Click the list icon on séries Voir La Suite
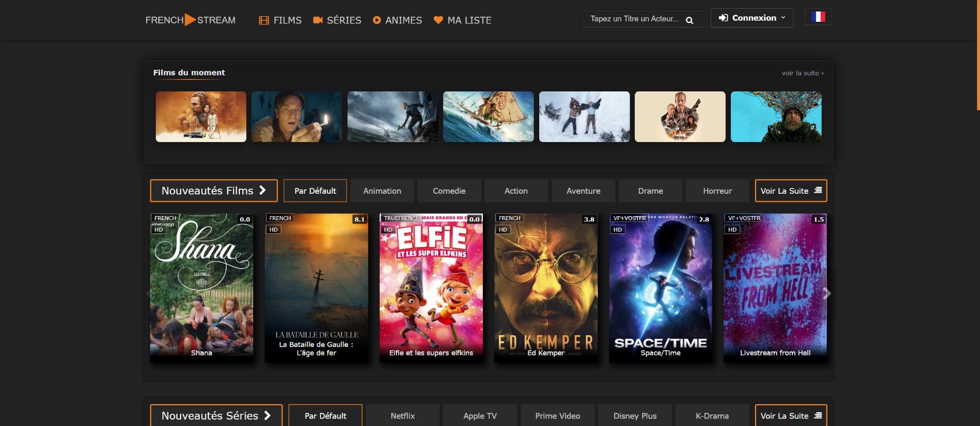The width and height of the screenshot is (980, 426). tap(818, 415)
